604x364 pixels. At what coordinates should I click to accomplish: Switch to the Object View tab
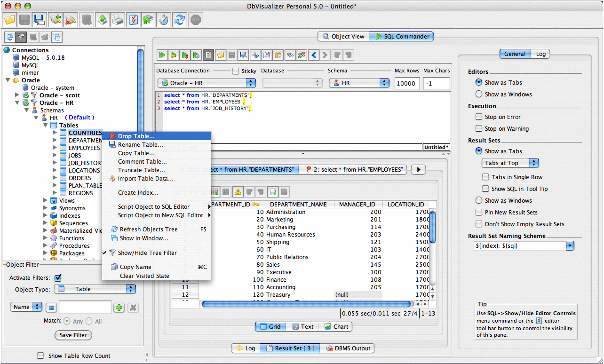343,37
